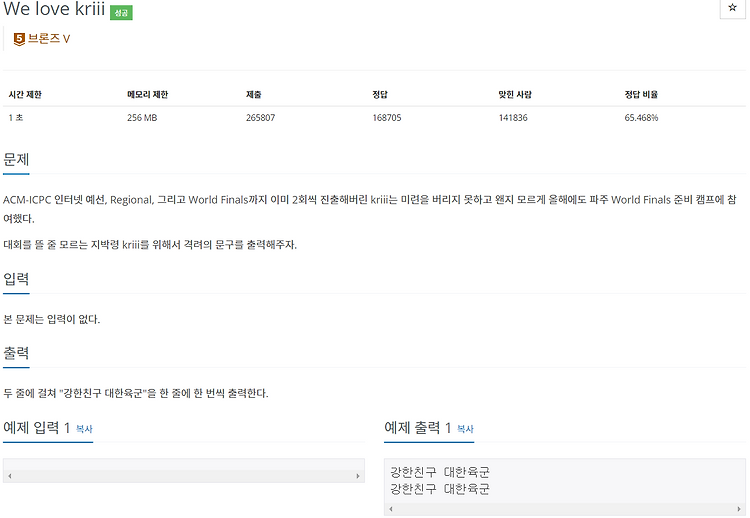Click the empty example input box
Viewport: 750px width, 518px height.
(x=184, y=471)
